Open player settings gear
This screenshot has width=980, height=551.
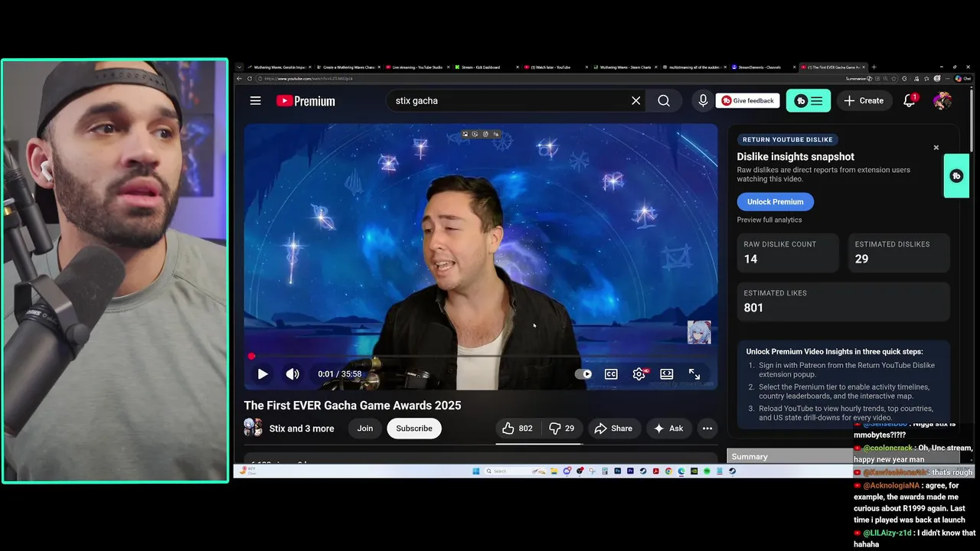pos(639,374)
